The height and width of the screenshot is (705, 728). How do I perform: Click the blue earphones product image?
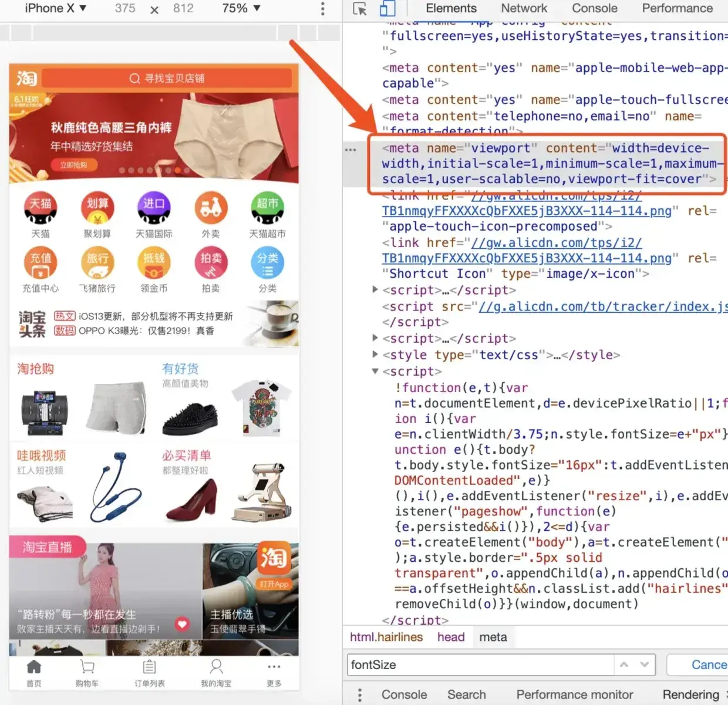point(117,487)
